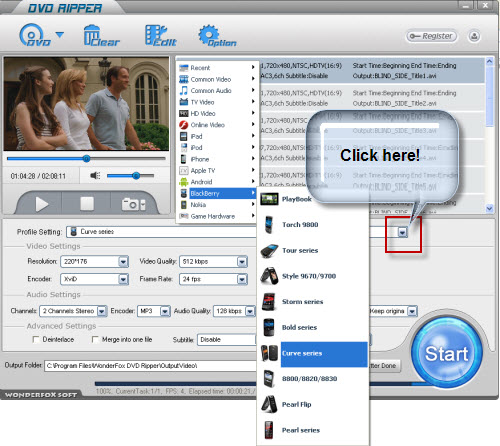
Task: Expand the DVD source dropdown arrow
Action: click(x=60, y=35)
